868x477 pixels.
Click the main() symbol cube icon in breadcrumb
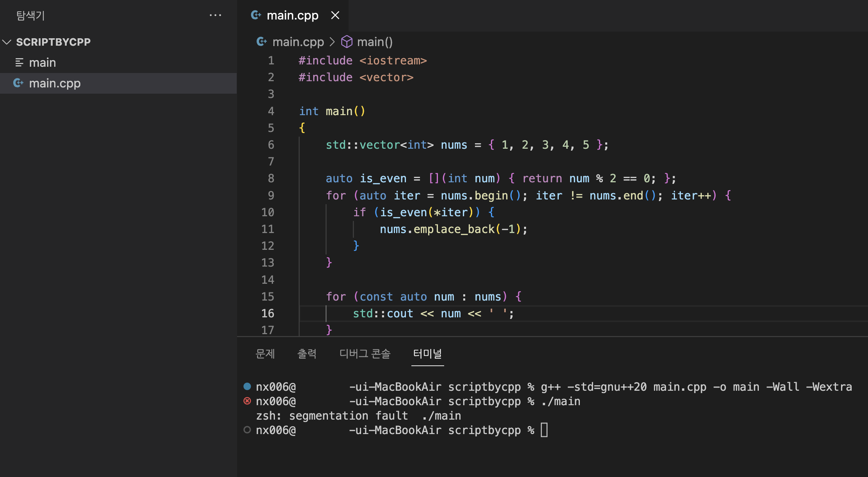pyautogui.click(x=347, y=42)
